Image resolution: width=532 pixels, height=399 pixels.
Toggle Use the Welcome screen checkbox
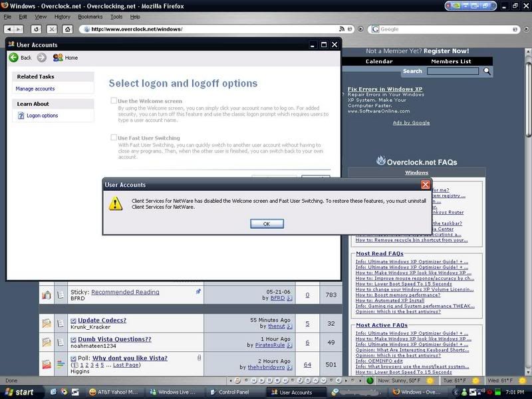point(114,100)
